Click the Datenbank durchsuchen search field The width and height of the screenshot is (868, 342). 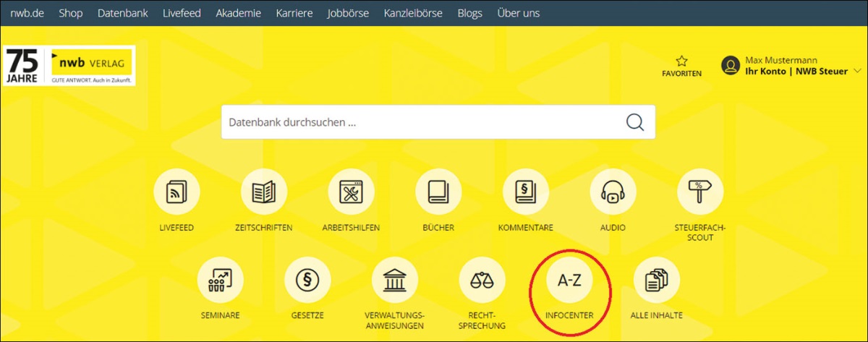click(x=420, y=122)
